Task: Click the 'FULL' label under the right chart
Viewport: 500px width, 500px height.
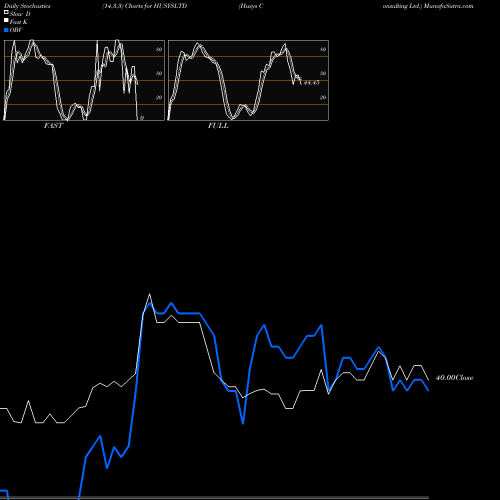Action: (x=218, y=126)
